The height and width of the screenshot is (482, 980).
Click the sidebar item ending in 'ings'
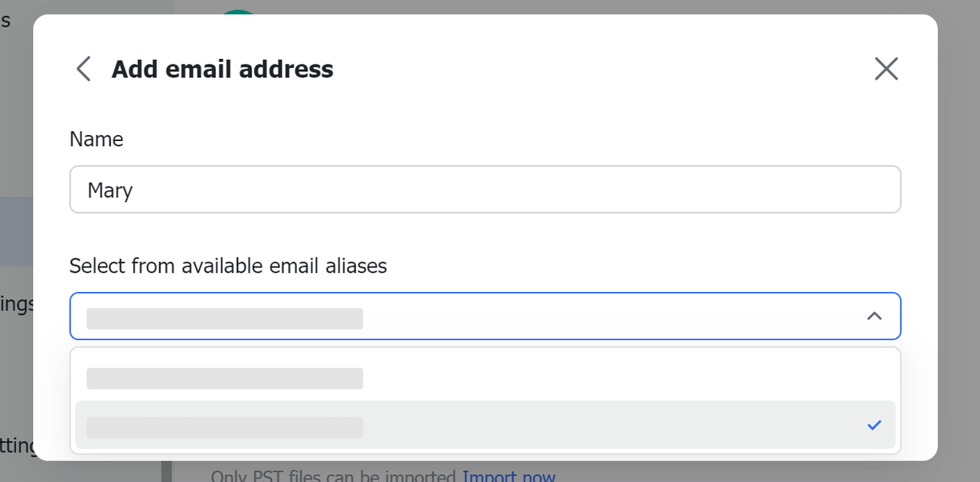[x=17, y=303]
